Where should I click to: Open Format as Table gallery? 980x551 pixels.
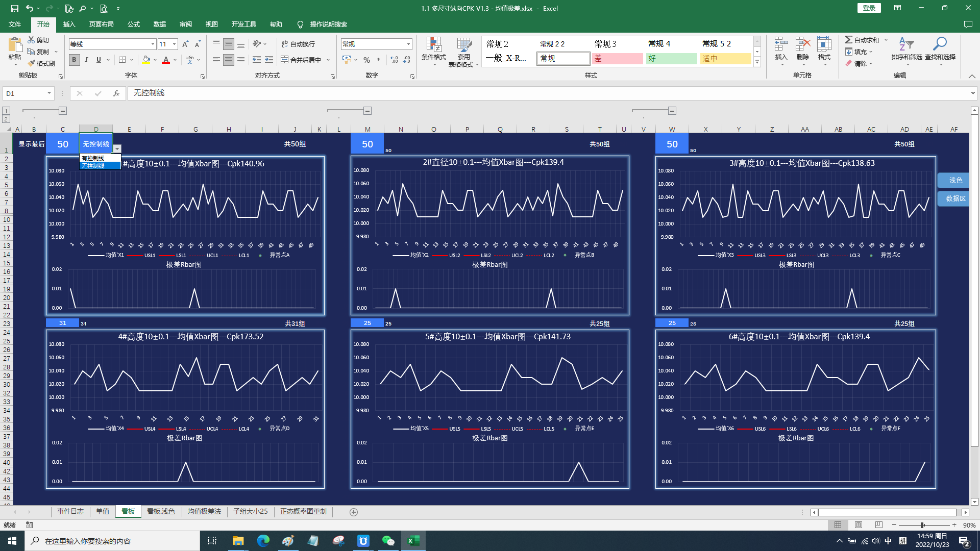click(x=463, y=52)
